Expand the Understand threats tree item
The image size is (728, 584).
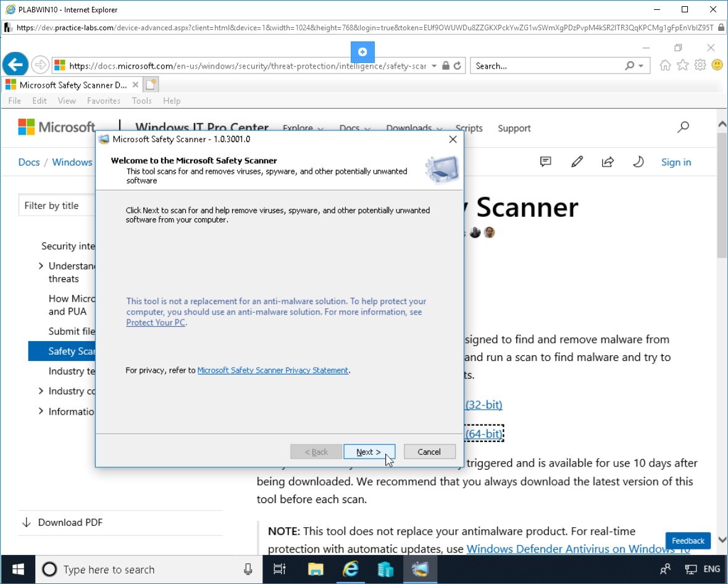click(x=41, y=266)
